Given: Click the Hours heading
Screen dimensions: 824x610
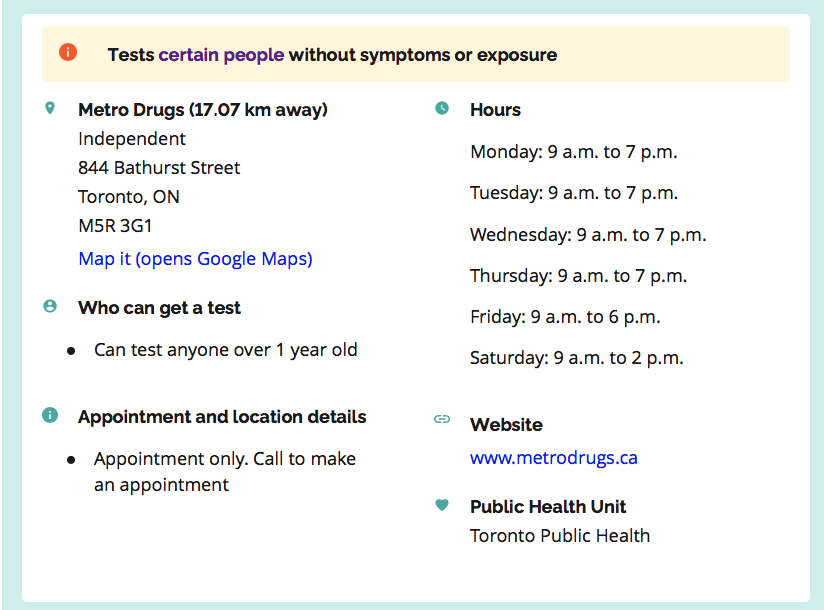Looking at the screenshot, I should tap(495, 110).
